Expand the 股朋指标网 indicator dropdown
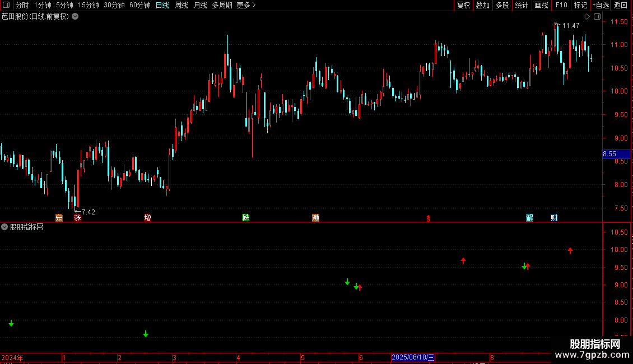 pyautogui.click(x=4, y=227)
